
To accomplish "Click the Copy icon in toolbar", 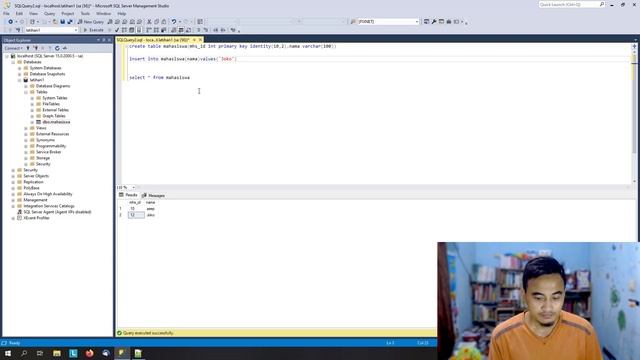I will [156, 22].
